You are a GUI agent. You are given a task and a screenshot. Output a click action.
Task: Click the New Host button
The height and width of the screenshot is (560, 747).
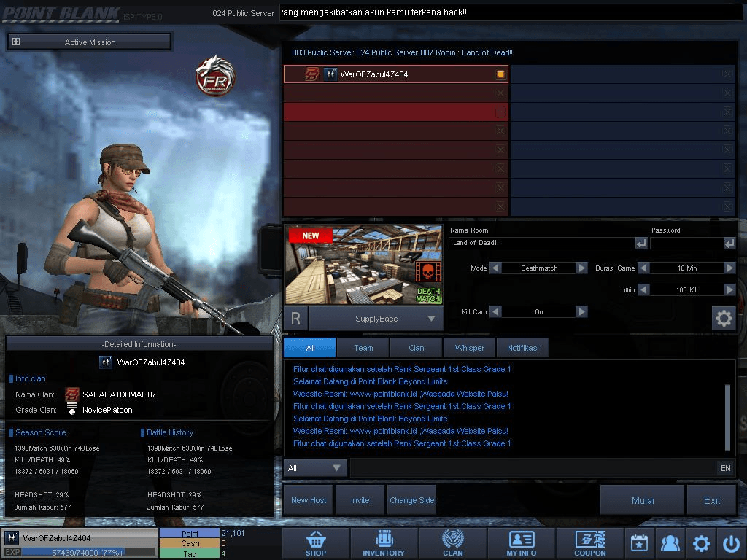coord(309,500)
